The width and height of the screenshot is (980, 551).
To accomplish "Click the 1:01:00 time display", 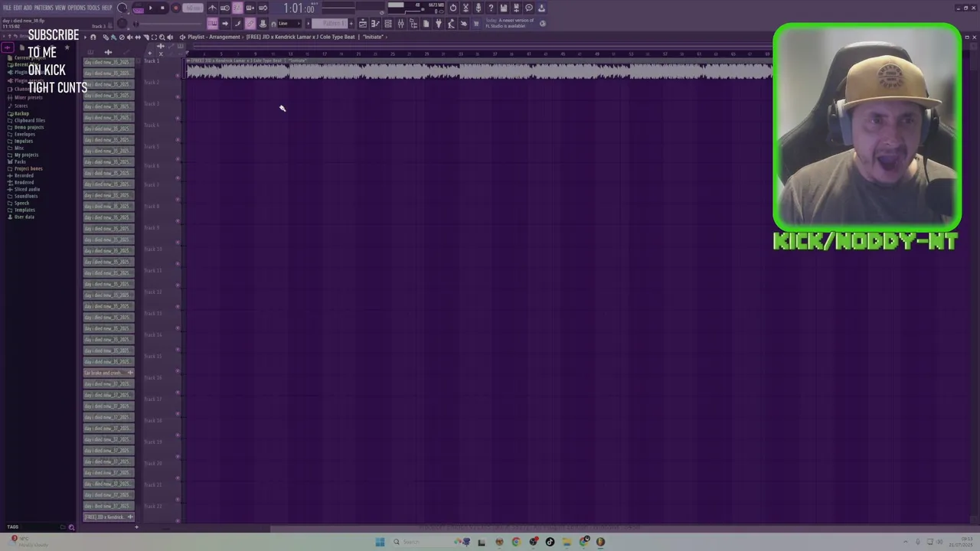I will (299, 8).
